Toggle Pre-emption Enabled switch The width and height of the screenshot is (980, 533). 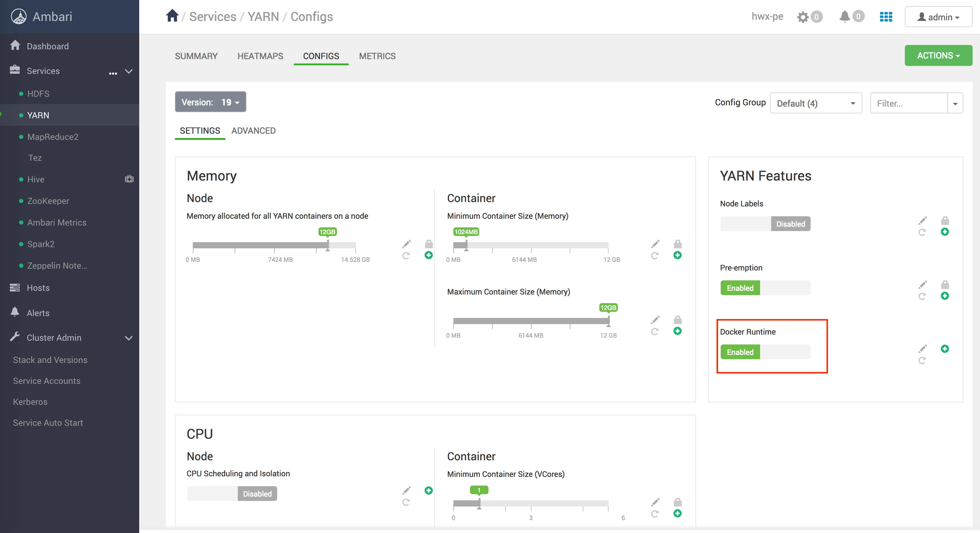[x=765, y=288]
